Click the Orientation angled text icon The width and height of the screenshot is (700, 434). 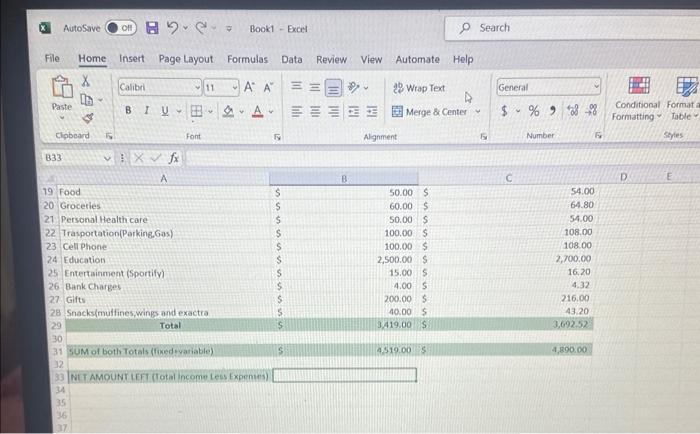[x=354, y=87]
